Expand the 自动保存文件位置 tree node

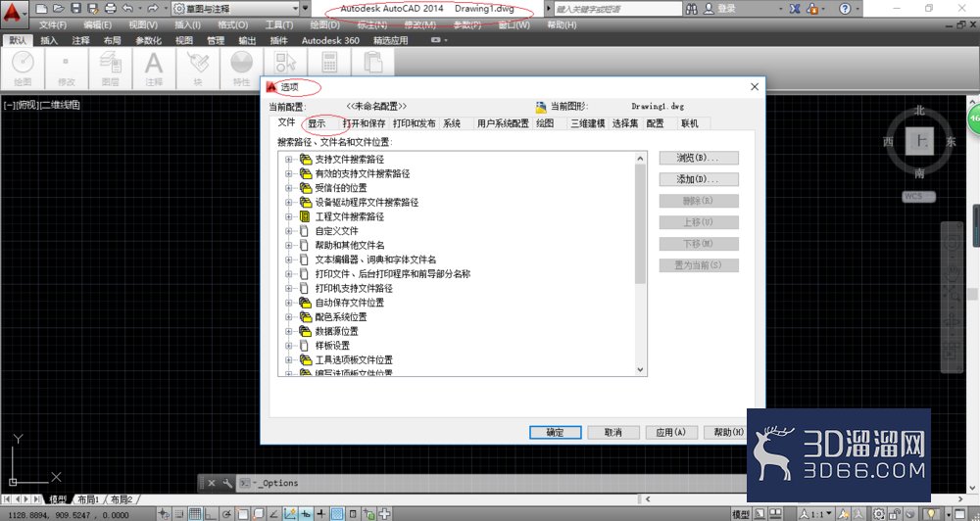point(289,303)
